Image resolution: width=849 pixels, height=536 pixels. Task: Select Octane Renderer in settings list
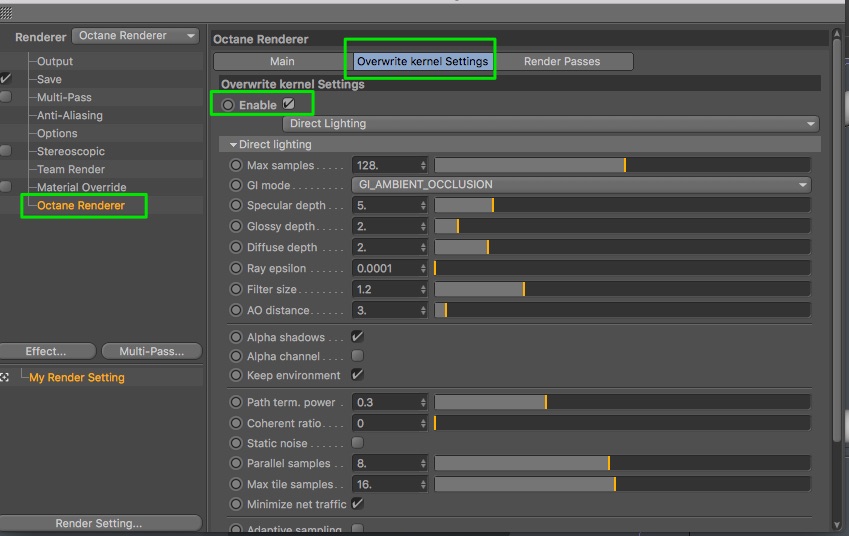tap(81, 205)
